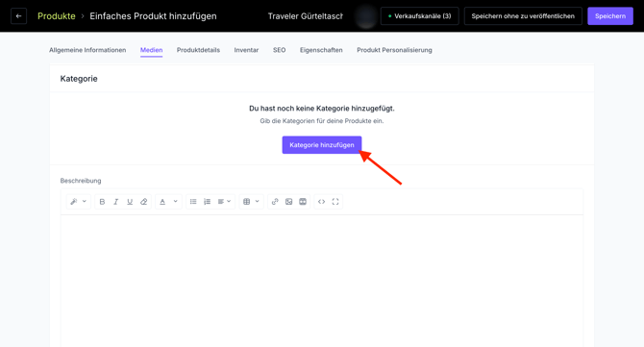Click the Traveler Gürteltasche product name field

coord(305,16)
